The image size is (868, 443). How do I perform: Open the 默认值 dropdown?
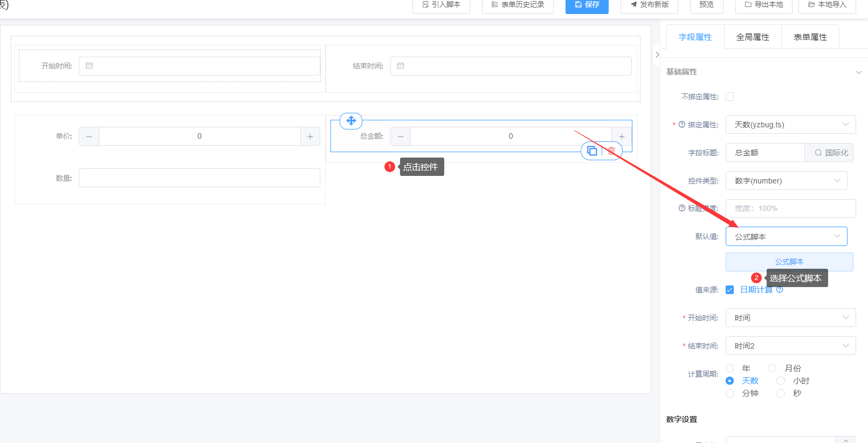pos(786,236)
